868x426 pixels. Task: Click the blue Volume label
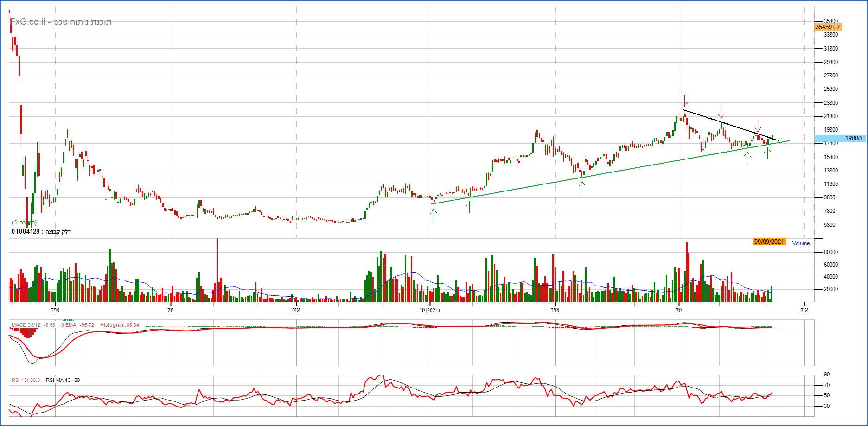click(801, 243)
